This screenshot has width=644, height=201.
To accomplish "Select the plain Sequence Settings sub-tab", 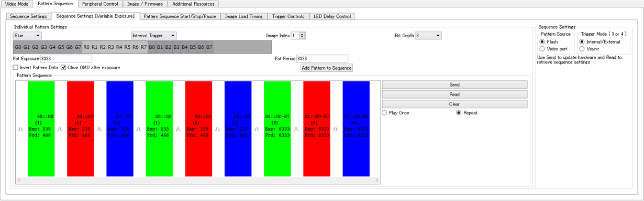I will point(28,16).
